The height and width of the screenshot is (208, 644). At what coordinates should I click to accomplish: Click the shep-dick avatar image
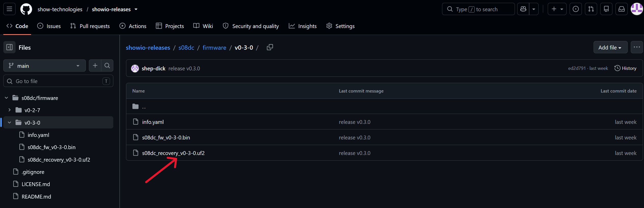pyautogui.click(x=135, y=68)
